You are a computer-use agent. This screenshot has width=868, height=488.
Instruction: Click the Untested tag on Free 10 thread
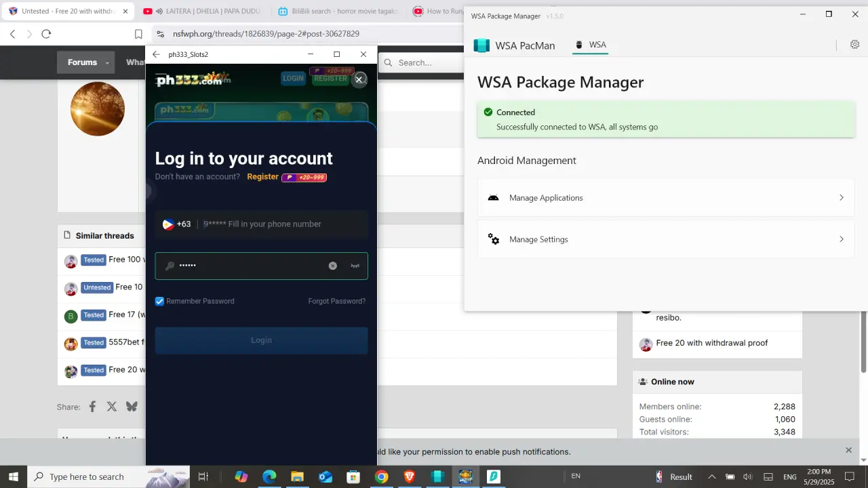pos(97,287)
